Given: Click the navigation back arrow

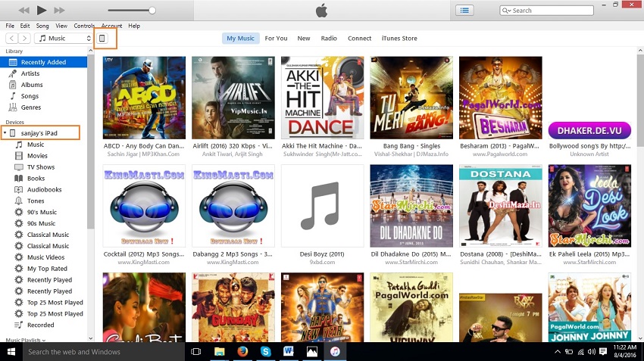Looking at the screenshot, I should [x=12, y=38].
